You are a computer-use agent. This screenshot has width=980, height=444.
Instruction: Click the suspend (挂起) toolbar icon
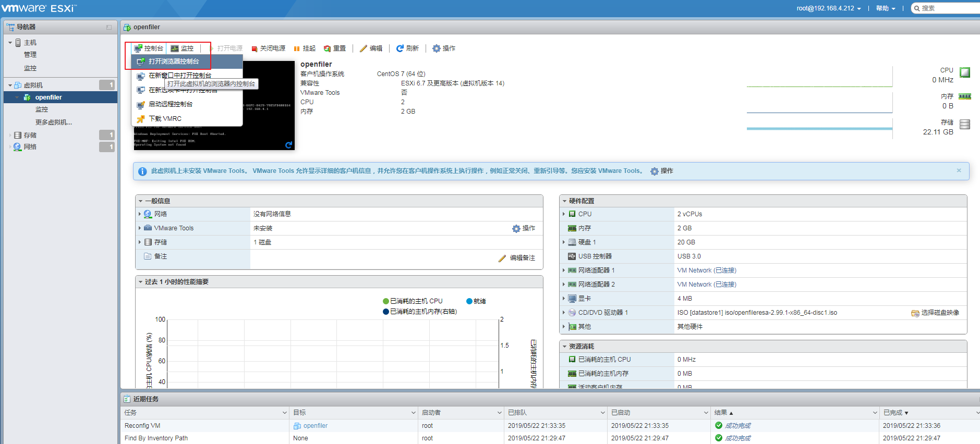coord(296,48)
